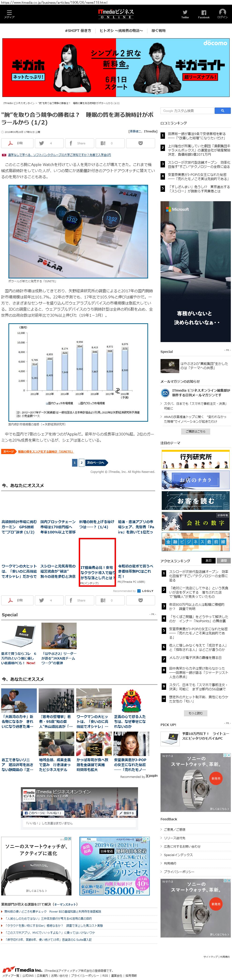Click the ログイン user icon
The image size is (232, 980).
click(222, 14)
